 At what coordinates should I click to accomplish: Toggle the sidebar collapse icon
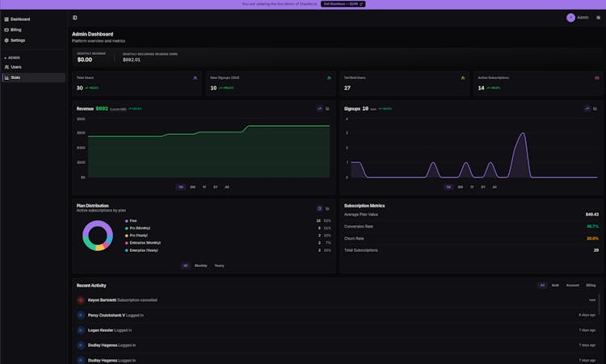75,17
